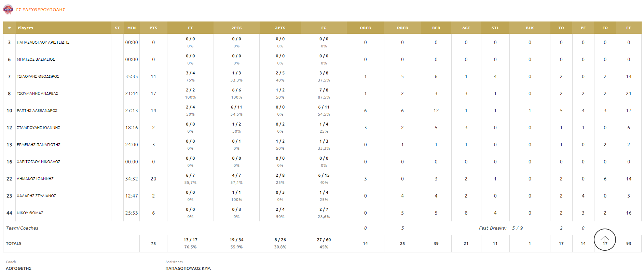Select the 3PTS column header

tap(280, 28)
